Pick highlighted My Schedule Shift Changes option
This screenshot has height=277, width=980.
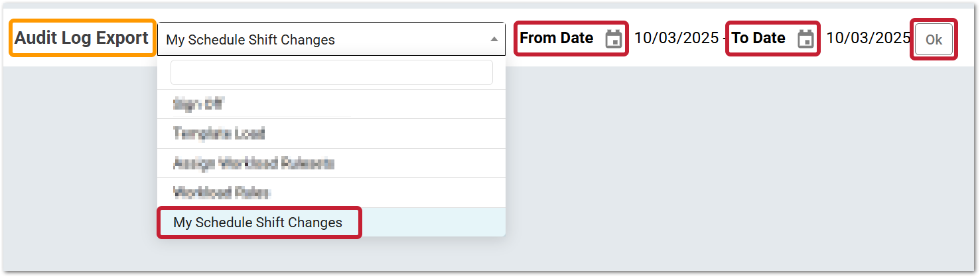coord(258,223)
